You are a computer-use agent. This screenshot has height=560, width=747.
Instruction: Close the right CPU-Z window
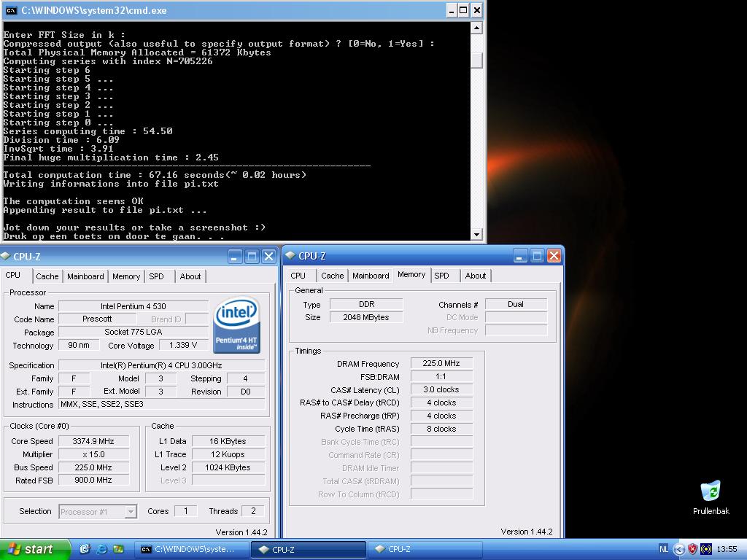(x=554, y=256)
